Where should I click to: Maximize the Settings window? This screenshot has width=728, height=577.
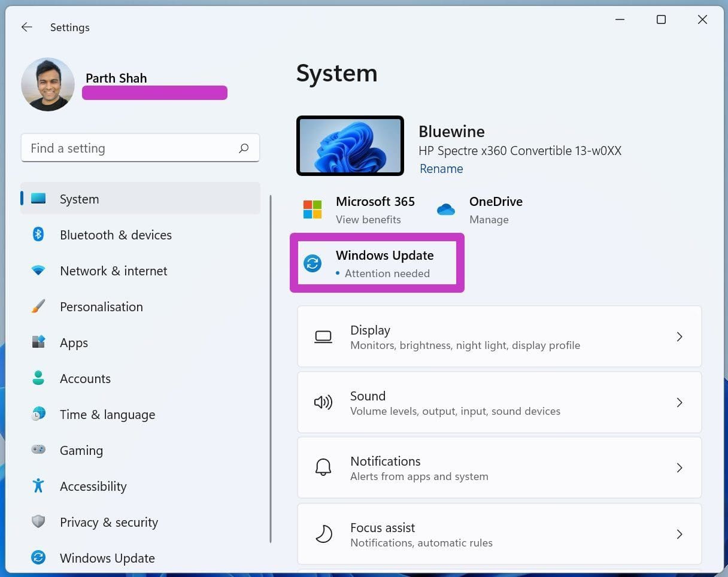(661, 20)
